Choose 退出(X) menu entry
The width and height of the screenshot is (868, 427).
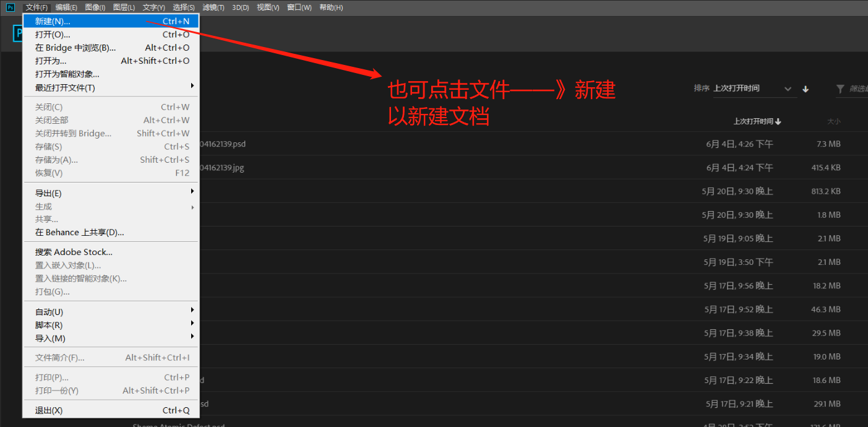111,410
